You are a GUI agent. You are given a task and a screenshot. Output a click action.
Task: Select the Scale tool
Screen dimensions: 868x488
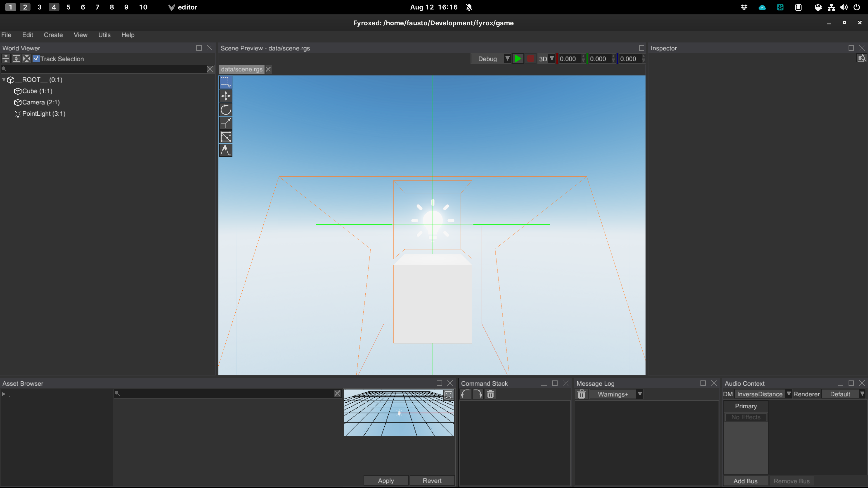[225, 123]
